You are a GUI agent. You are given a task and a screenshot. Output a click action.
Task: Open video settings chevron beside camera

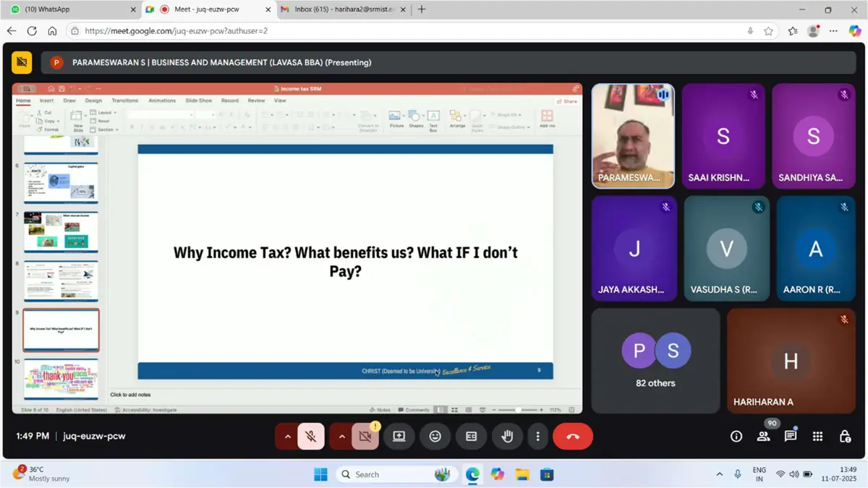click(x=342, y=437)
